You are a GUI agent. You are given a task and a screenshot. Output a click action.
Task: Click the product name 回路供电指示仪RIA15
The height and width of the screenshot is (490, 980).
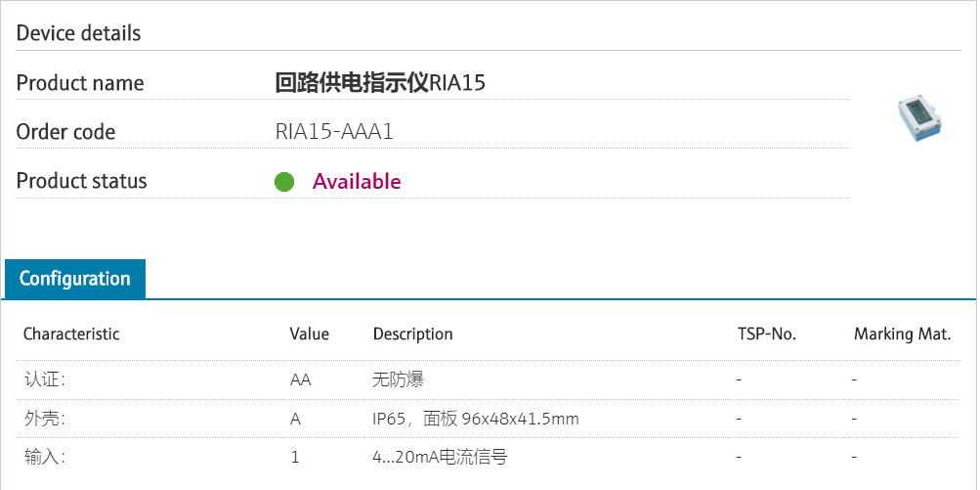tap(380, 83)
